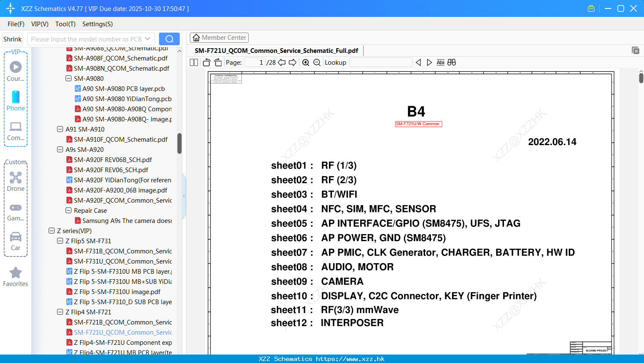This screenshot has width=644, height=363.
Task: Open SM-A920F REV06_SCH.pdf
Action: (111, 170)
